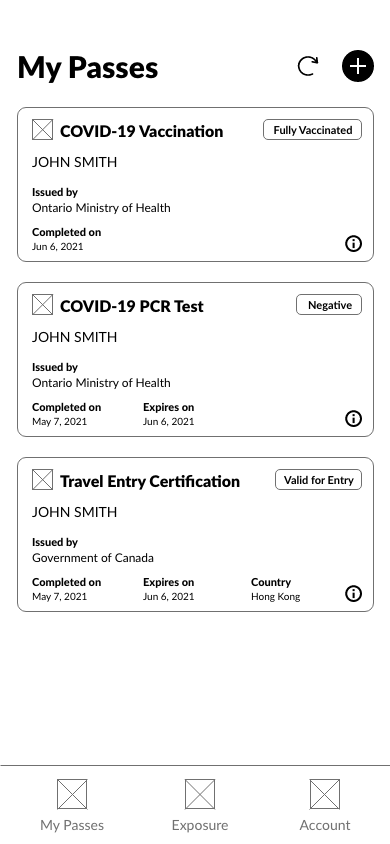Click the My Passes page heading
This screenshot has height=844, width=390.
88,68
